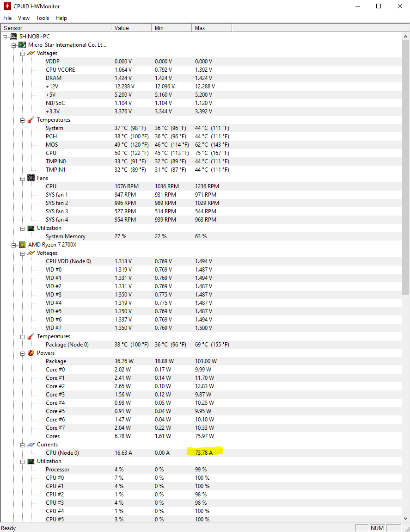Collapse the AMD Ryzen 7 2700X node
Image resolution: width=410 pixels, height=532 pixels.
coord(14,245)
